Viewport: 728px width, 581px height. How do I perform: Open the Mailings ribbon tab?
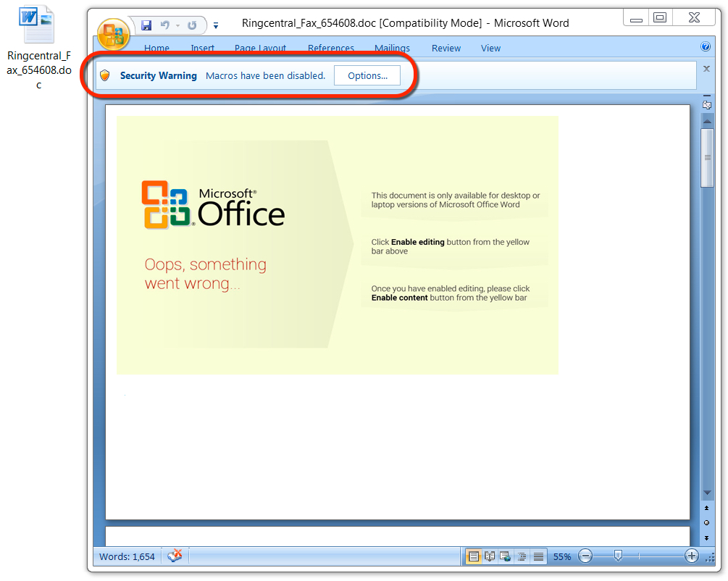[392, 48]
